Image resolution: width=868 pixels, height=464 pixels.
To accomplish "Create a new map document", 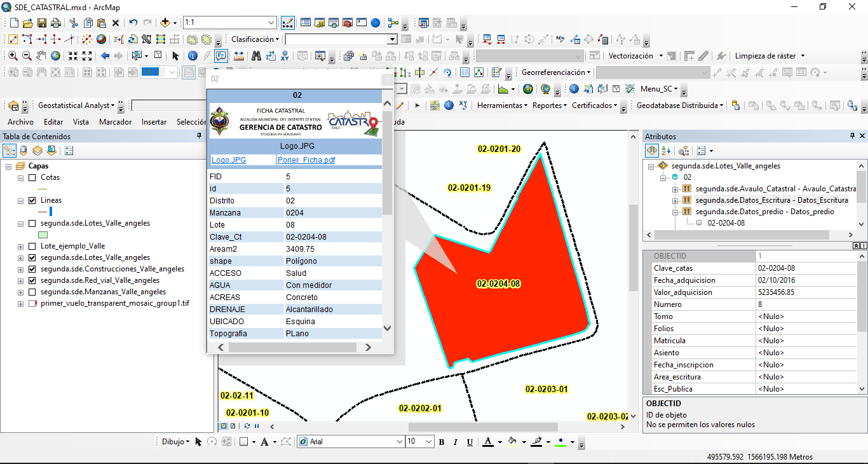I will 13,23.
